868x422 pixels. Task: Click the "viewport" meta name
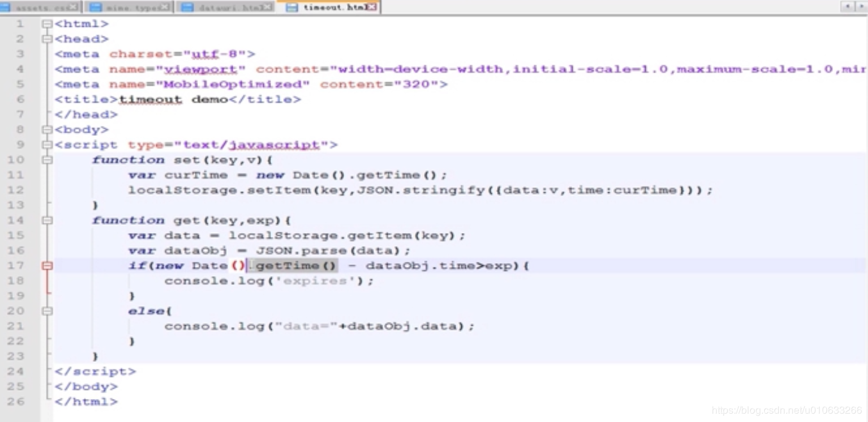pos(201,69)
